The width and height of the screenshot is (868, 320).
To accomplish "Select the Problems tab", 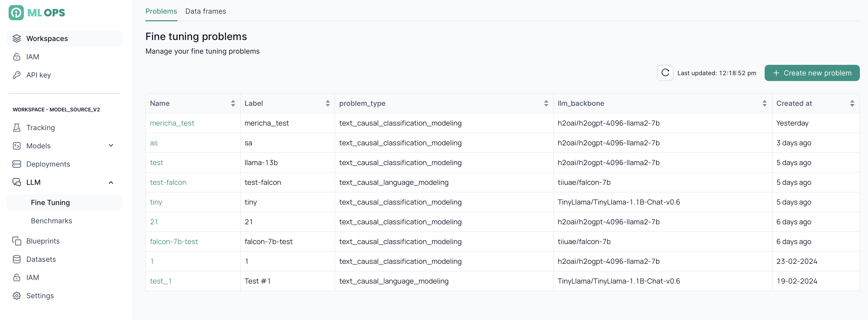I will 161,11.
